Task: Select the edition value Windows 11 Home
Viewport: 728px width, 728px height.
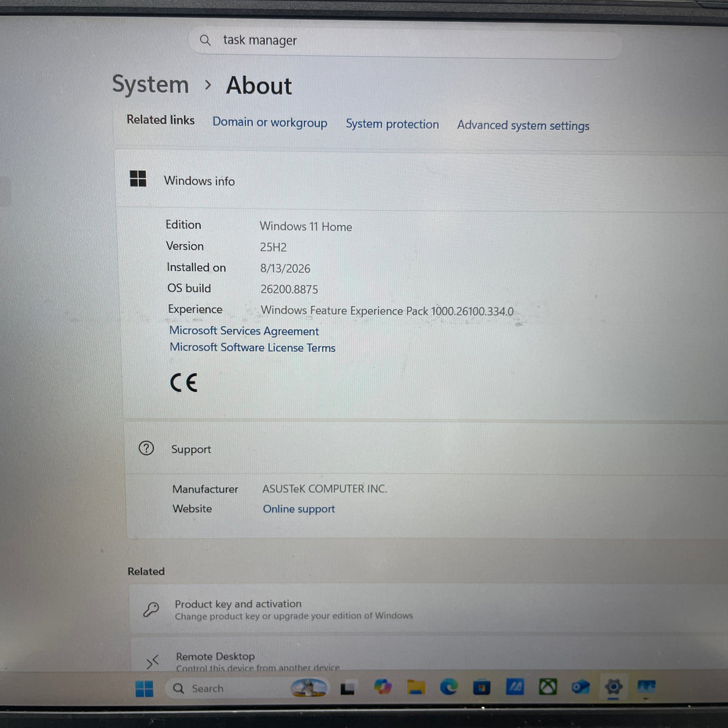Action: tap(306, 226)
